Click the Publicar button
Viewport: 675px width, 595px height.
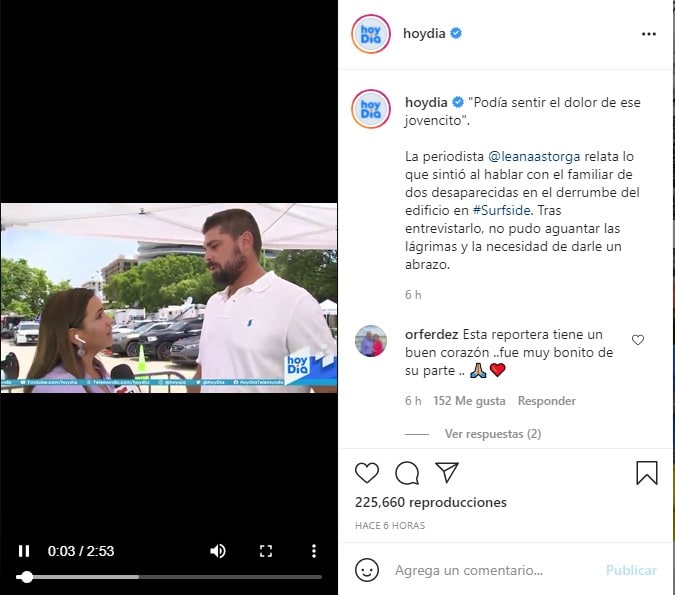pos(631,570)
